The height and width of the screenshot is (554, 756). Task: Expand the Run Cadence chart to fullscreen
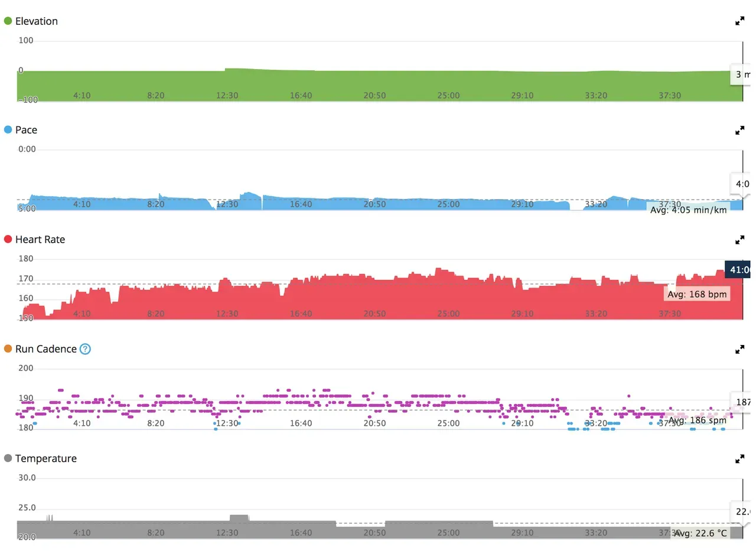click(739, 349)
